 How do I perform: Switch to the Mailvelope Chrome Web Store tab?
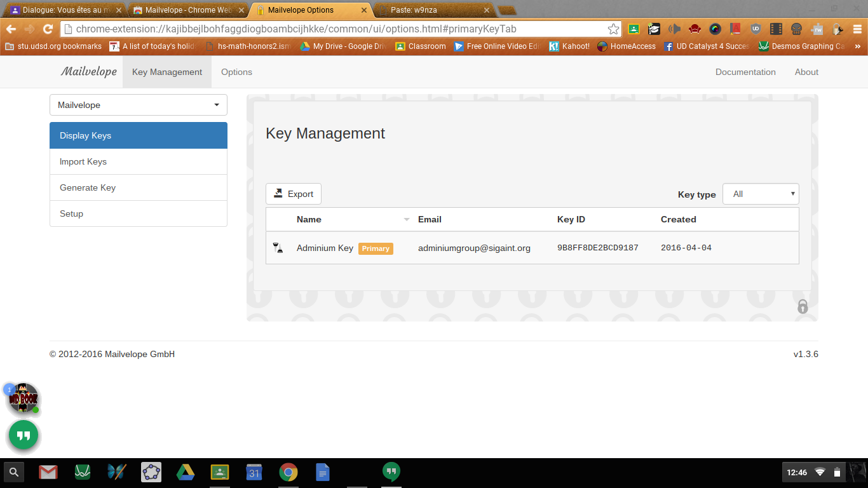189,10
